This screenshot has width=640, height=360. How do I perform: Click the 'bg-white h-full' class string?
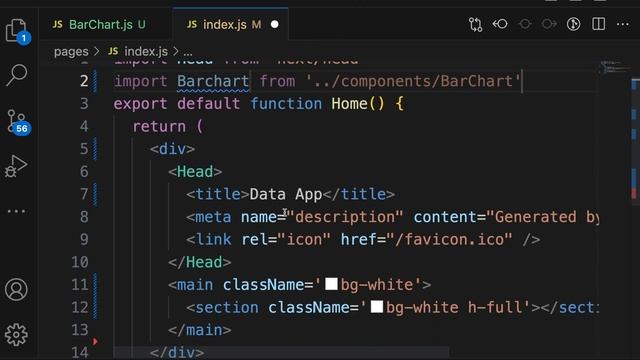pyautogui.click(x=445, y=307)
